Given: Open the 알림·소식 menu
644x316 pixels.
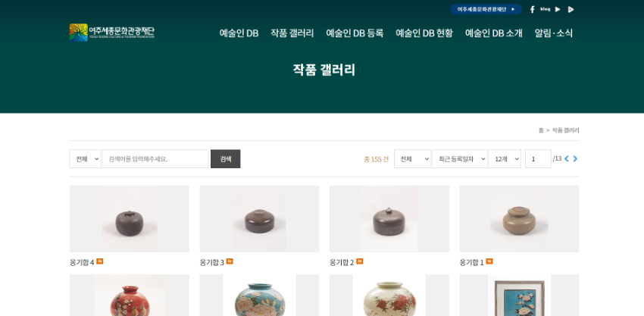Looking at the screenshot, I should click(x=554, y=33).
